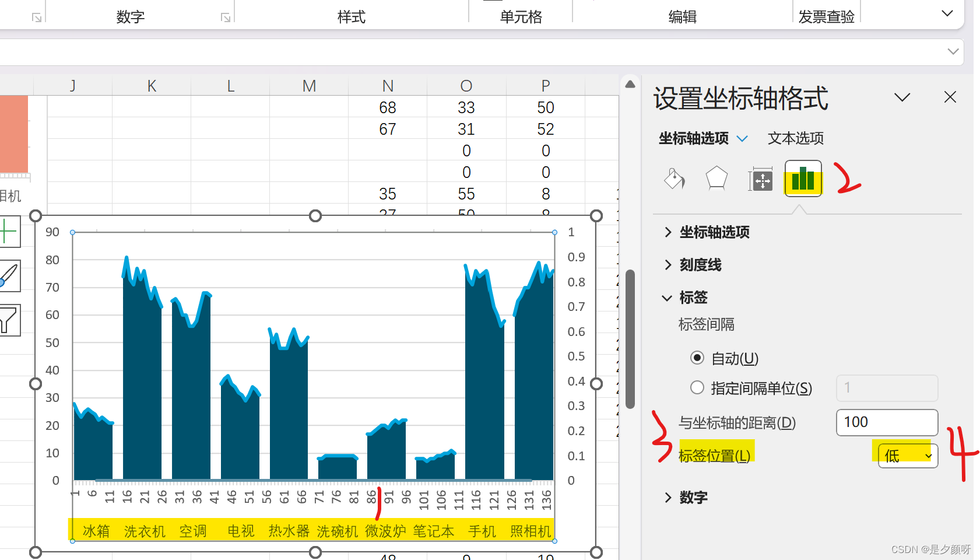Expand the formula bar
980x560 pixels.
(x=953, y=51)
